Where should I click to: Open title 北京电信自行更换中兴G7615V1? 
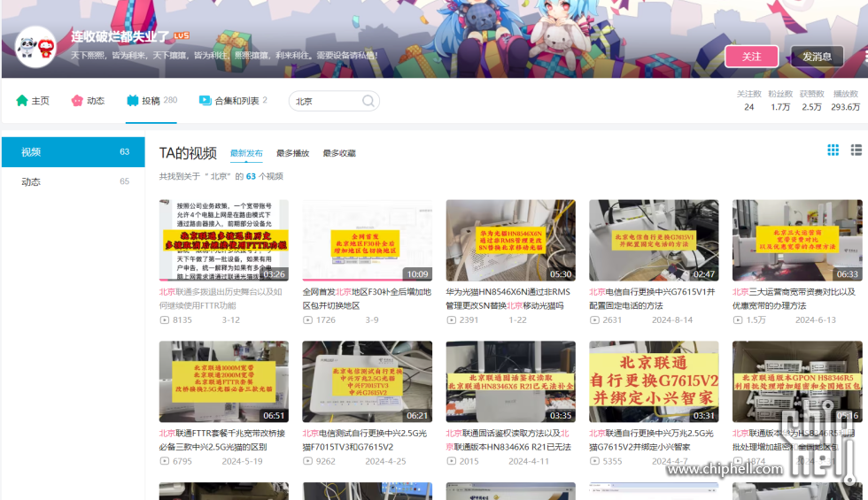(x=652, y=299)
